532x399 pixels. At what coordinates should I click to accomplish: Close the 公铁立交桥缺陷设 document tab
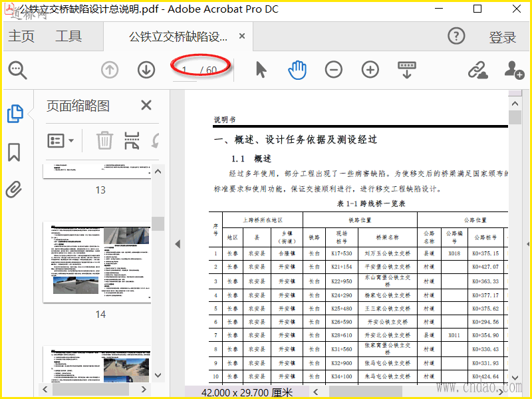coord(242,36)
